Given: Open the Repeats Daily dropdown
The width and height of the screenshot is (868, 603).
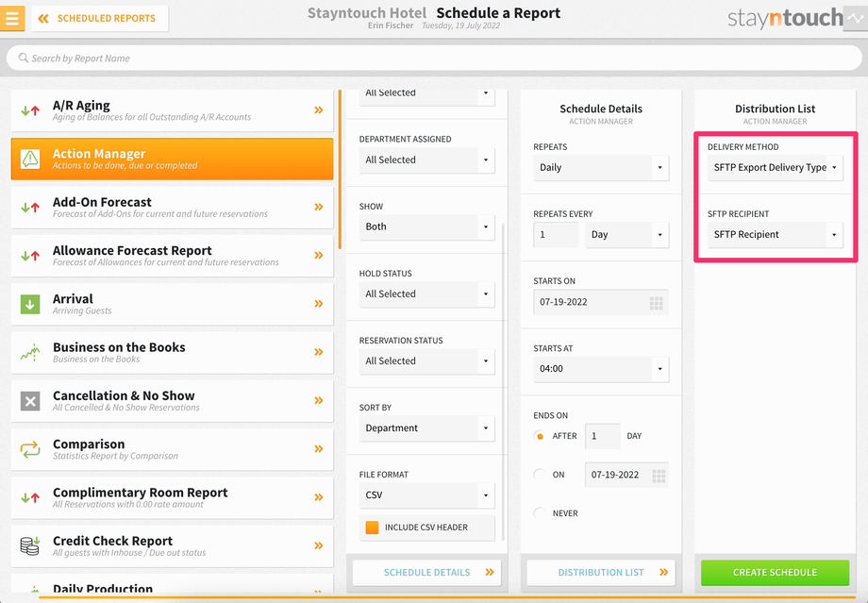Looking at the screenshot, I should tap(601, 168).
